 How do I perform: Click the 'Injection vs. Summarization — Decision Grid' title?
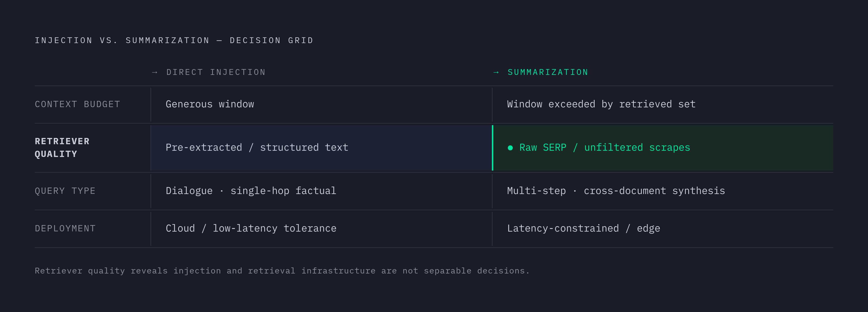click(x=174, y=40)
